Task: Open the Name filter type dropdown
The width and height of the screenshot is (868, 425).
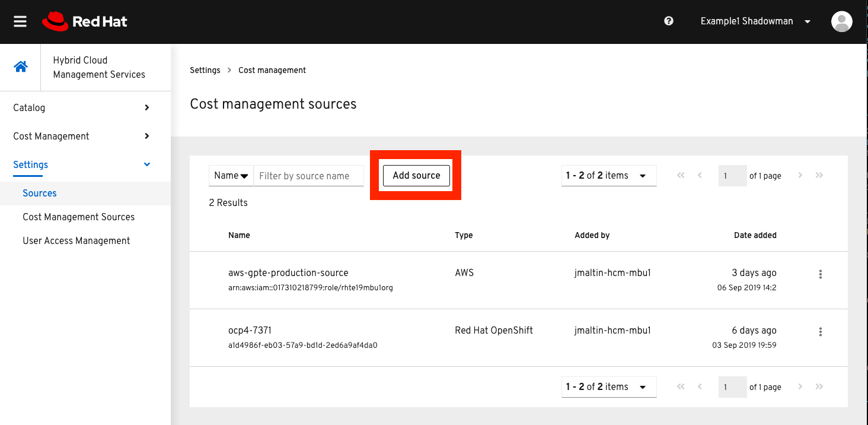Action: [231, 176]
